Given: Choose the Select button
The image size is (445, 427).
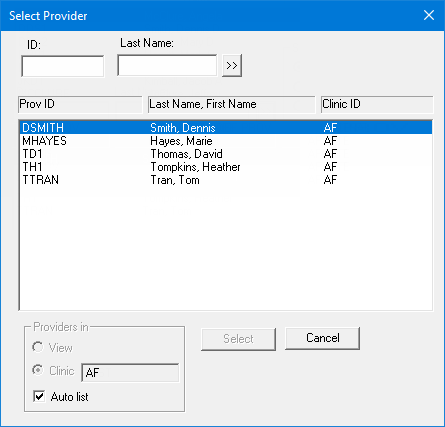Looking at the screenshot, I should point(238,339).
